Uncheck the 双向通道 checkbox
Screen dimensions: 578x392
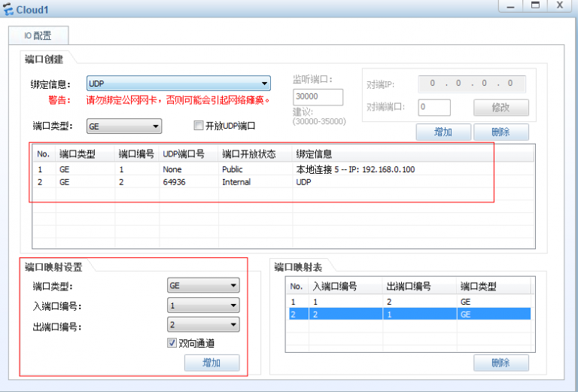172,343
